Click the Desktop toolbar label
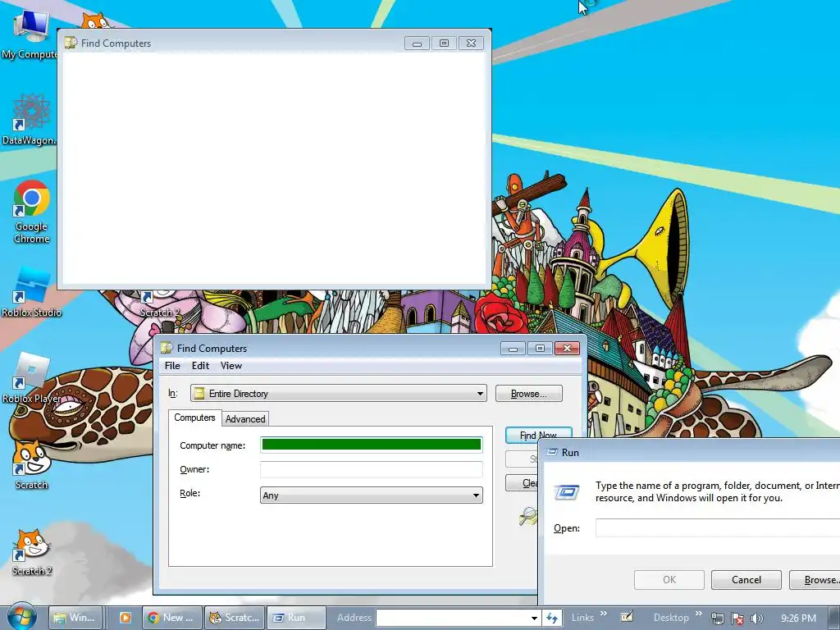This screenshot has height=630, width=840. click(x=671, y=618)
